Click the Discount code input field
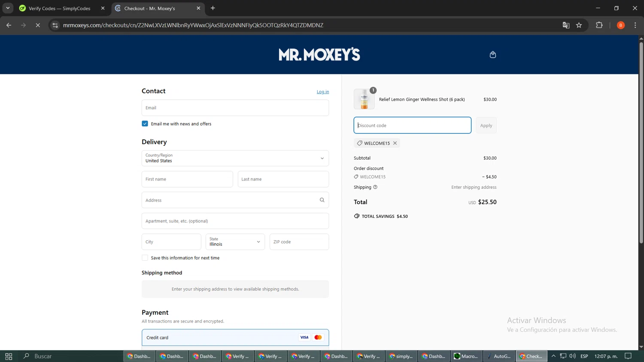644x362 pixels. (x=413, y=125)
